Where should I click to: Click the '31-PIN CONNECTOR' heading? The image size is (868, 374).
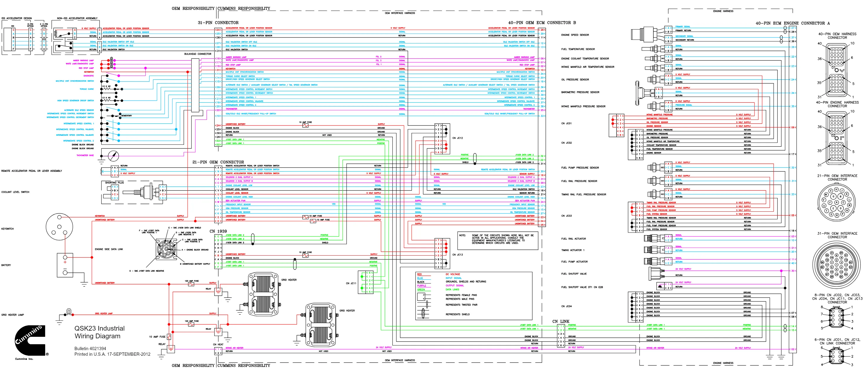[x=218, y=22]
